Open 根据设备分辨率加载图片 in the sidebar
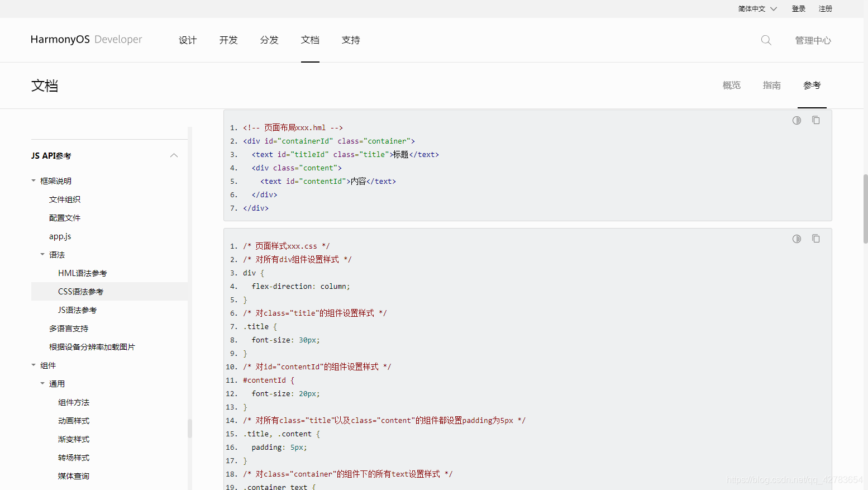 tap(92, 347)
